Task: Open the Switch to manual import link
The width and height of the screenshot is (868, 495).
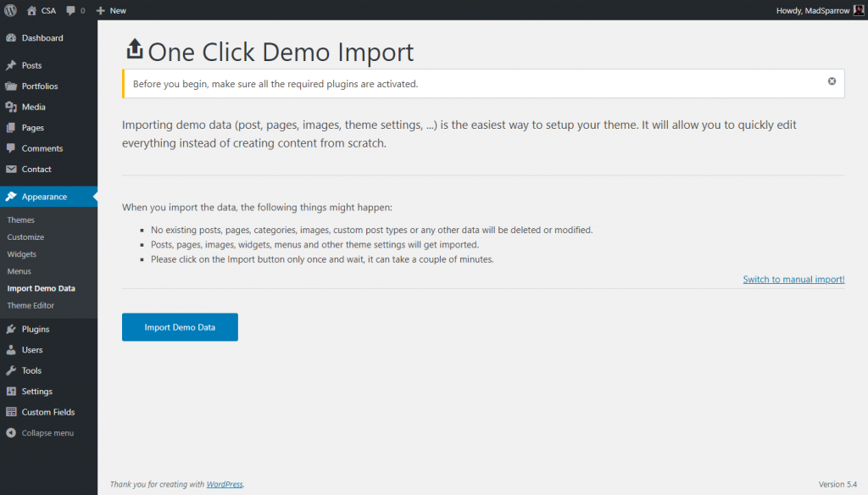Action: click(793, 279)
